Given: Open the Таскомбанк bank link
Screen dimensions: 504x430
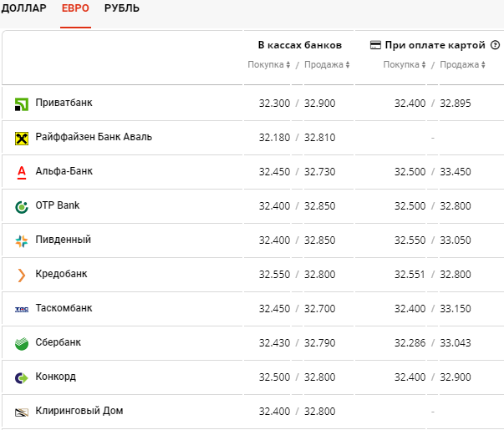Looking at the screenshot, I should (64, 308).
